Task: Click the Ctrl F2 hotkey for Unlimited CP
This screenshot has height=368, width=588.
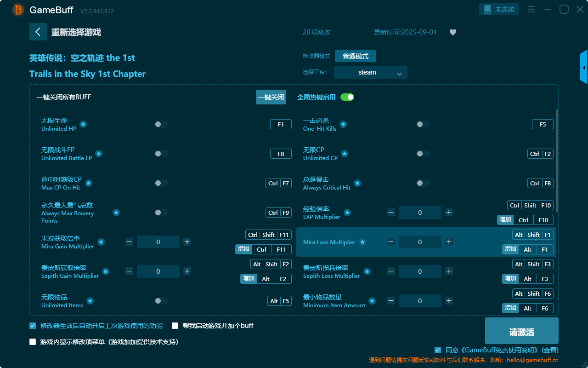Action: [540, 154]
